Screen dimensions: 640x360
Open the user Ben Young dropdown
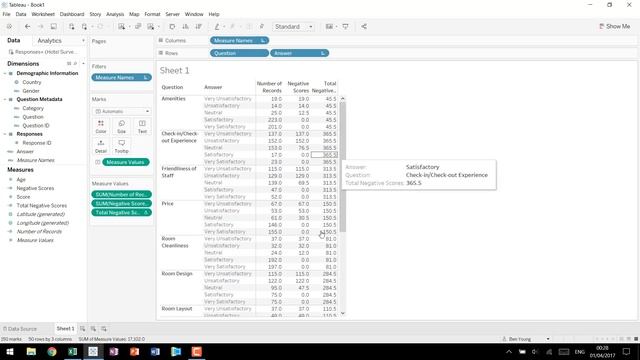[547, 339]
